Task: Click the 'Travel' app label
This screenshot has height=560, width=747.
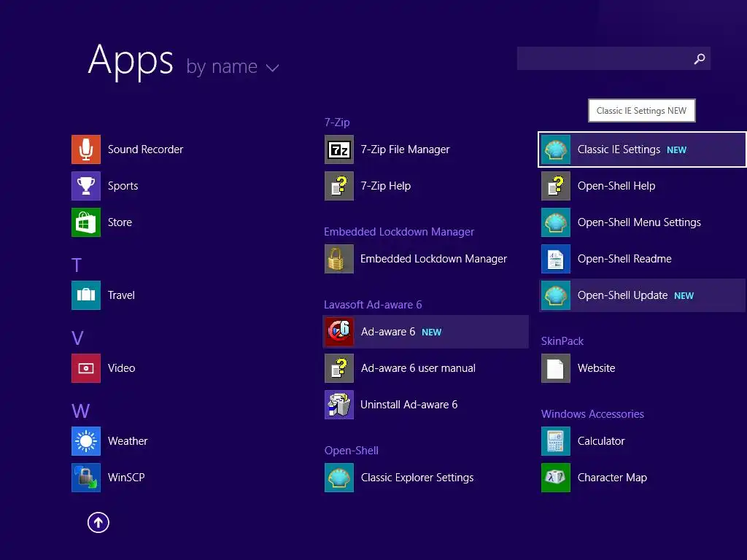Action: (121, 295)
